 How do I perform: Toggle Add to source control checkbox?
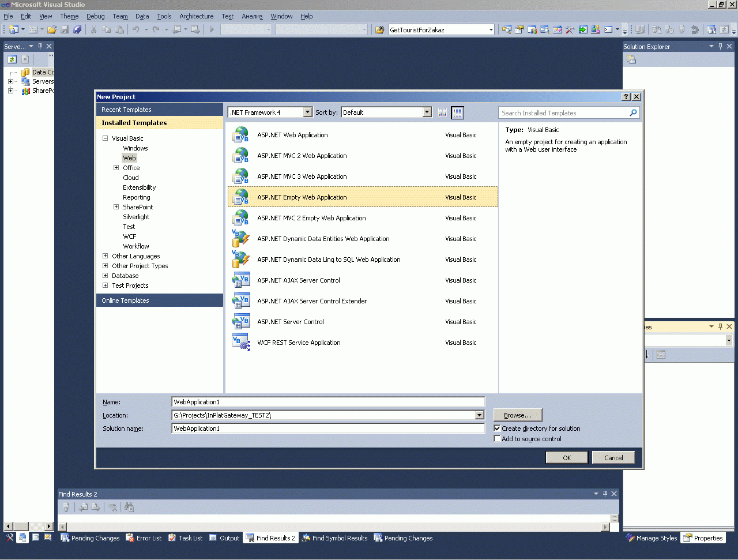pyautogui.click(x=497, y=439)
